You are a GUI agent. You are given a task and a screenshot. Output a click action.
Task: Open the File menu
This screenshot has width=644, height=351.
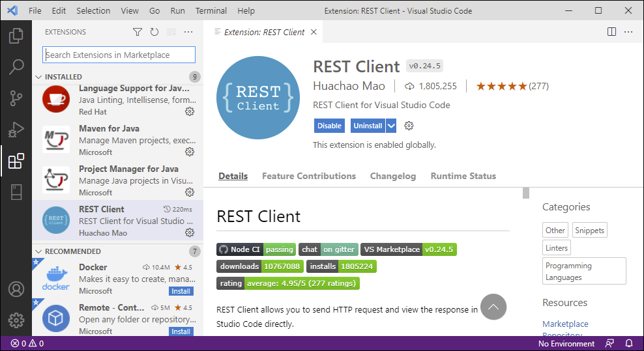(x=35, y=10)
